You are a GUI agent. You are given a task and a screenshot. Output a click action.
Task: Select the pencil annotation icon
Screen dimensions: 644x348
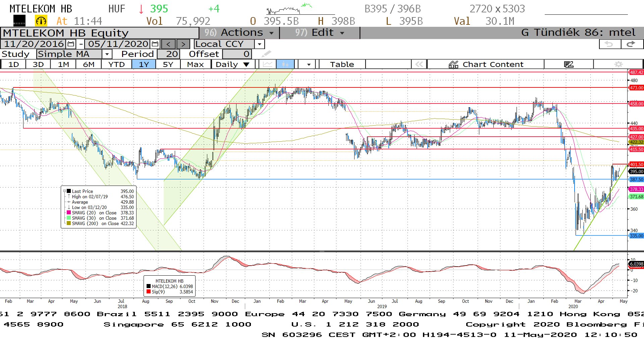[x=266, y=54]
